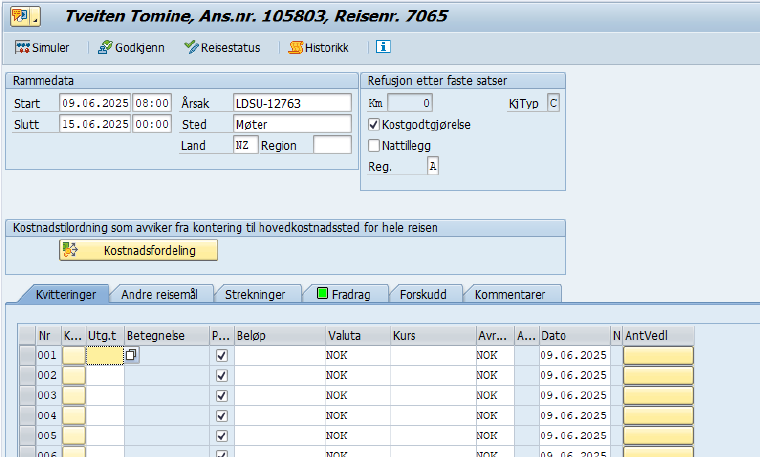Toggle the P checkbox in row 003
760x457 pixels.
(x=222, y=395)
